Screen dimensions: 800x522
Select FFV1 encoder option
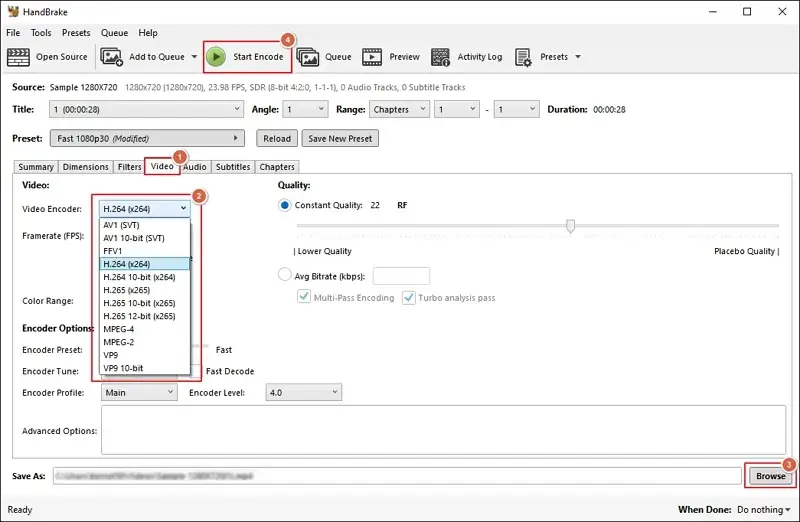click(x=145, y=251)
